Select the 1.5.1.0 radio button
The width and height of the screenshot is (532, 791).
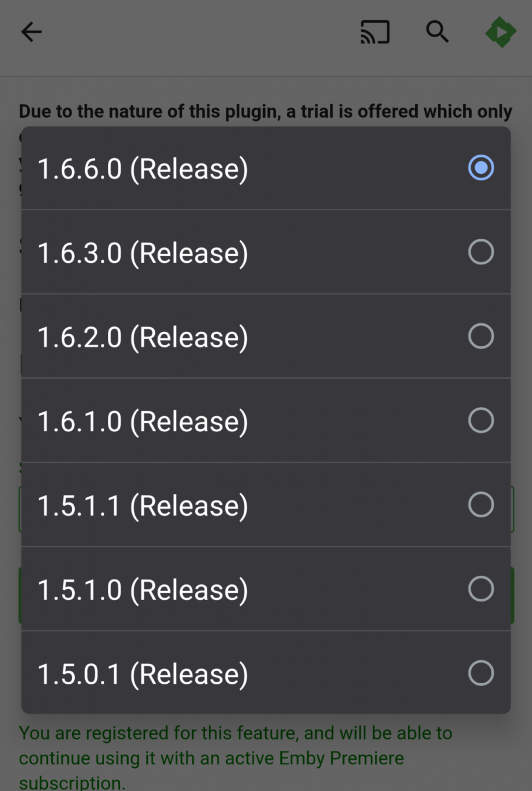click(x=481, y=589)
